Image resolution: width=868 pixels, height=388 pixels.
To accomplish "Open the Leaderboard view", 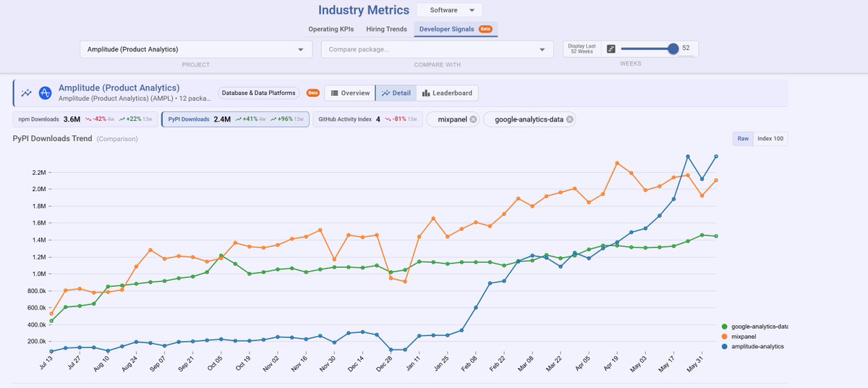I will pyautogui.click(x=447, y=93).
